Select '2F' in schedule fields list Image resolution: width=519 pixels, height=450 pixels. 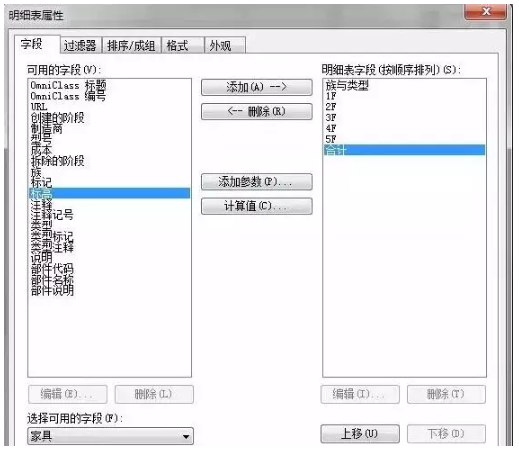click(x=404, y=107)
